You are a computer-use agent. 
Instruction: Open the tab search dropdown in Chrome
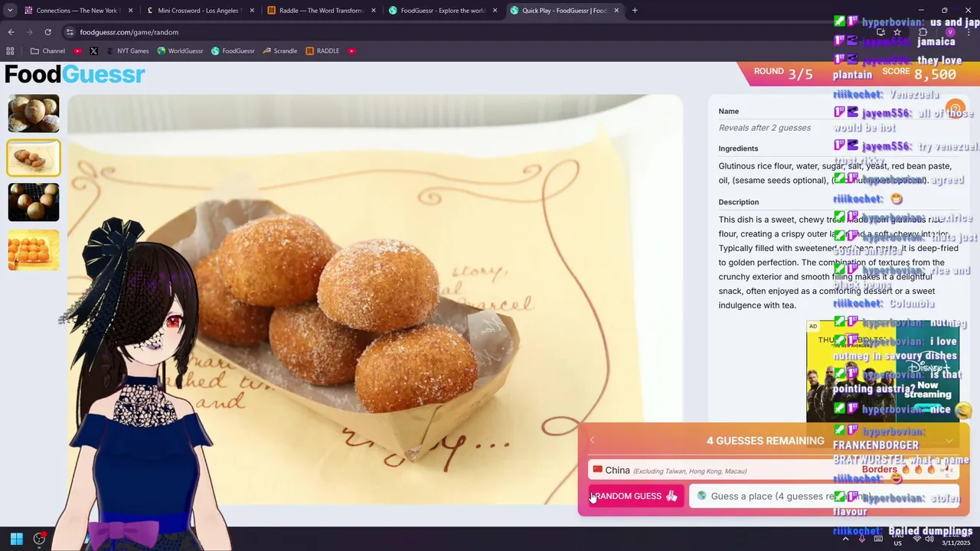tap(10, 11)
